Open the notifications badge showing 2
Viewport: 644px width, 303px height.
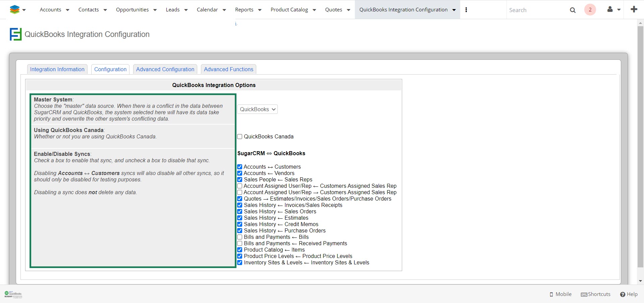coord(590,10)
